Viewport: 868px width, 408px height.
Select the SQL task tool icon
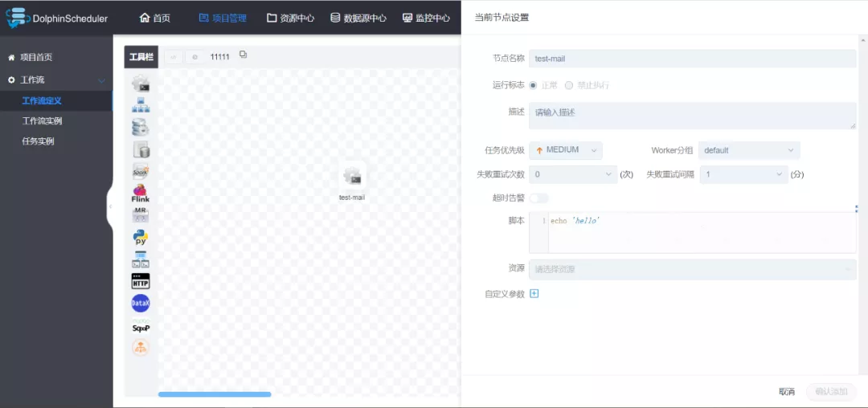click(141, 149)
